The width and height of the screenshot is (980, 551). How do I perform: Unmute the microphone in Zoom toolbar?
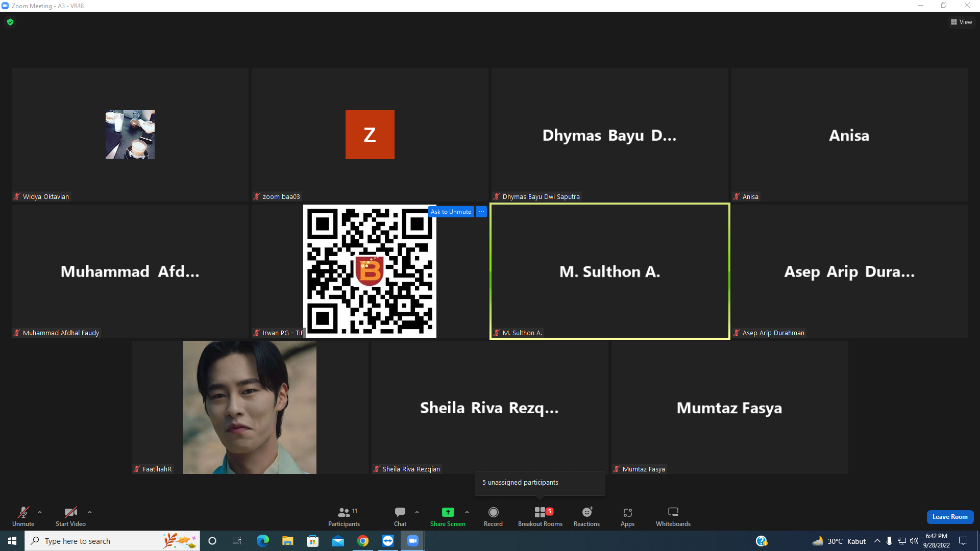click(23, 516)
